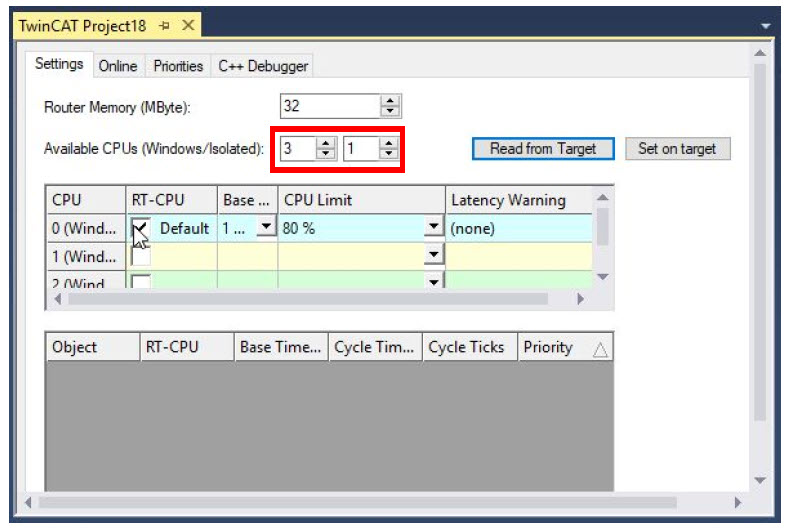The height and width of the screenshot is (531, 789).
Task: Click the Priority column sort triangle
Action: point(599,349)
